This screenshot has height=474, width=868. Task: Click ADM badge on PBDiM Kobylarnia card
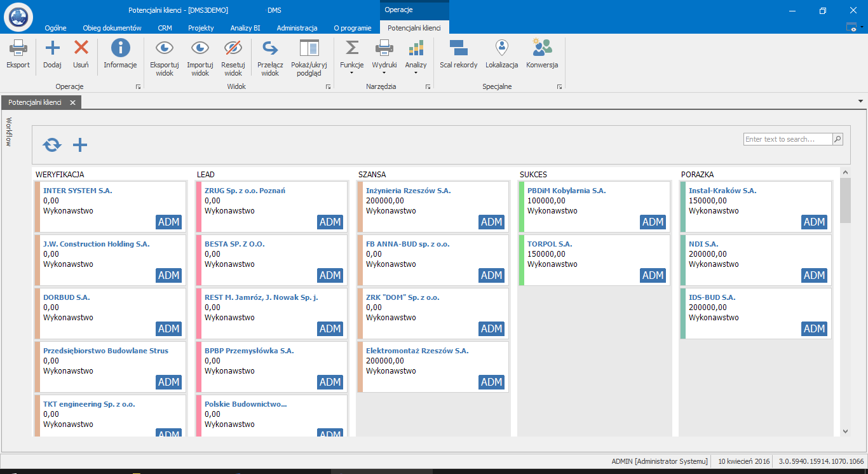(x=653, y=222)
